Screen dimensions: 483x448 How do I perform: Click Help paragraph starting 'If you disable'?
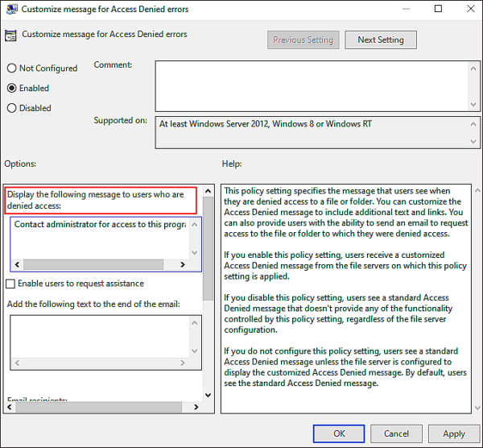click(338, 313)
